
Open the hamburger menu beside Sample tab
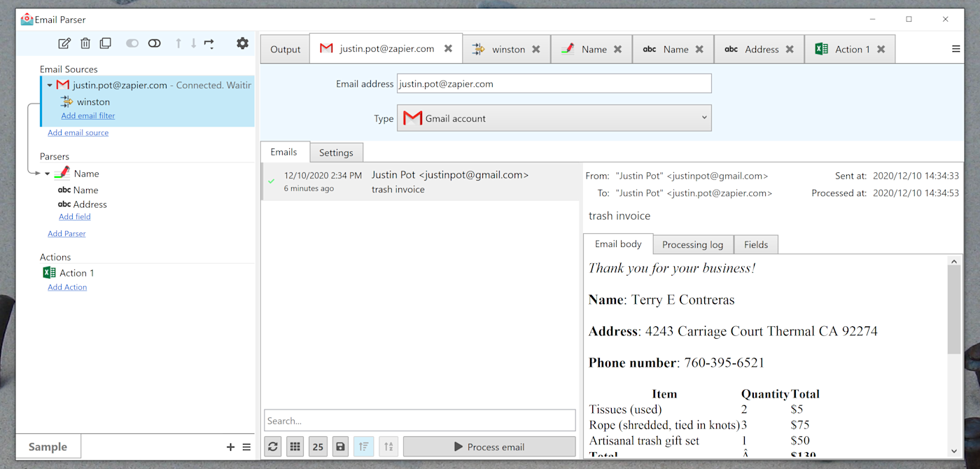tap(246, 447)
